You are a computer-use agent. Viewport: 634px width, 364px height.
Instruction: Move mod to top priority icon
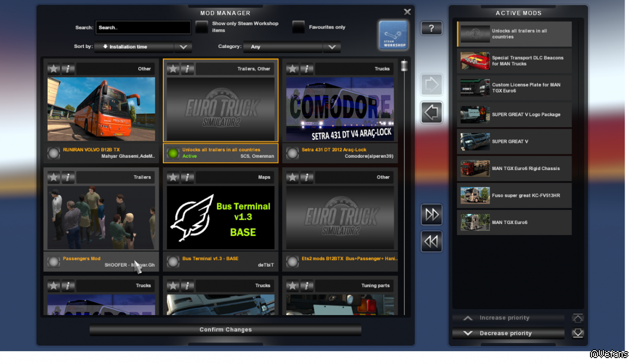coord(578,318)
